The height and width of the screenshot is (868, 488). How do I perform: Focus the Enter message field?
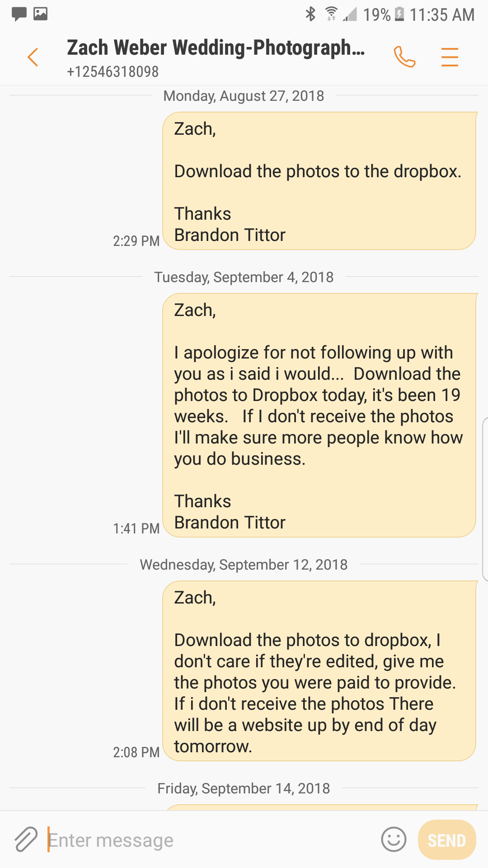tap(208, 840)
